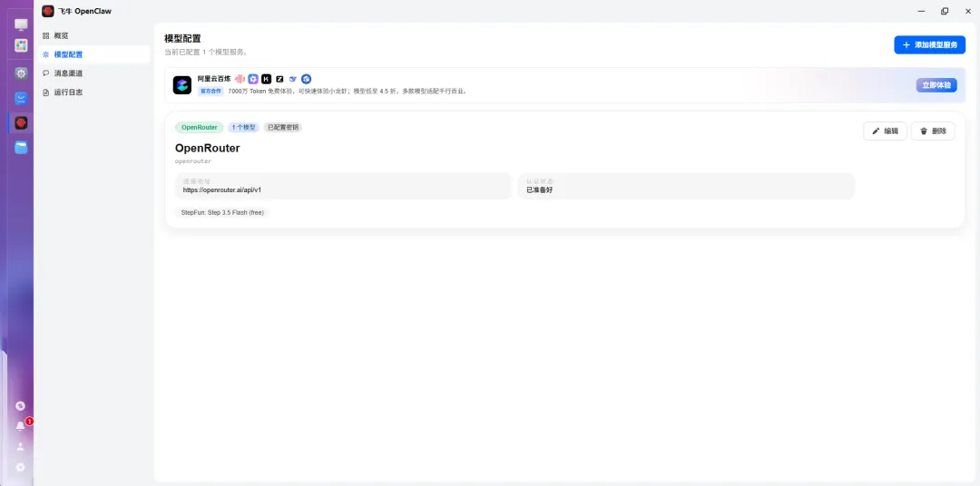The image size is (980, 486).
Task: Open the colorful app launcher dock icon
Action: click(21, 45)
